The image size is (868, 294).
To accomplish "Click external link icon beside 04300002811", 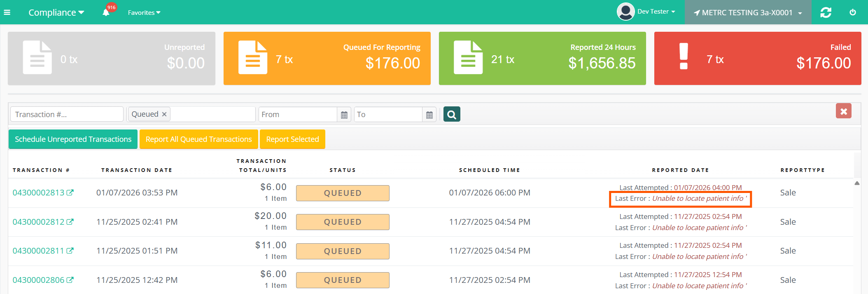I will (70, 250).
